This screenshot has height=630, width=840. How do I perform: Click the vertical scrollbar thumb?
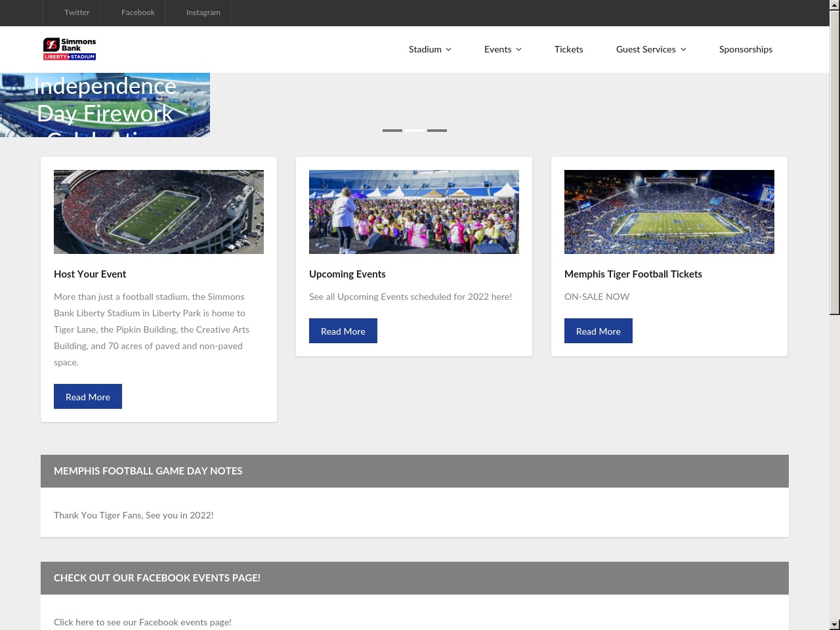pyautogui.click(x=835, y=163)
